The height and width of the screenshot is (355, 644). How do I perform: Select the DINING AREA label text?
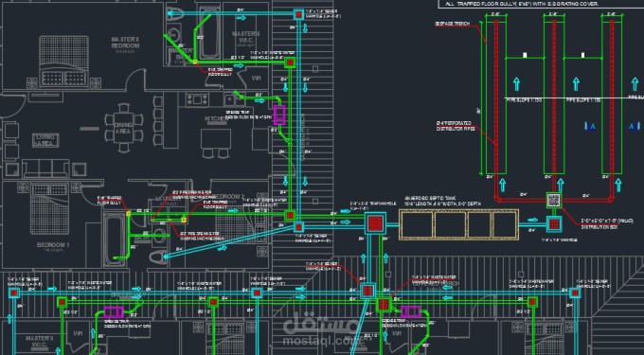(x=123, y=128)
